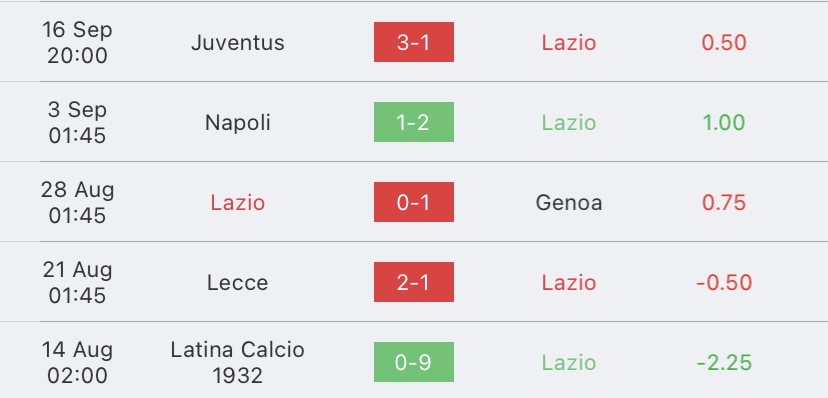
Task: Open the Lecce 2-1 Lazio score box
Action: [x=413, y=282]
